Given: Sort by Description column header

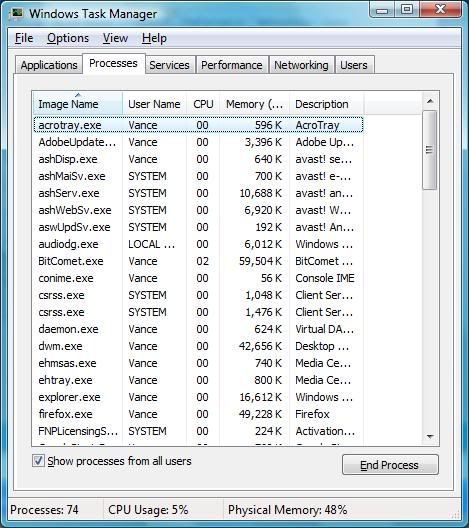Looking at the screenshot, I should click(x=326, y=104).
